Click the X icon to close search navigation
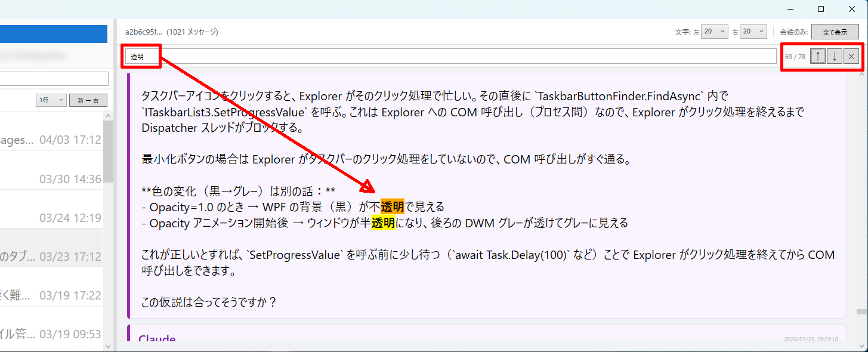Screen dimensions: 868x352 point(851,55)
